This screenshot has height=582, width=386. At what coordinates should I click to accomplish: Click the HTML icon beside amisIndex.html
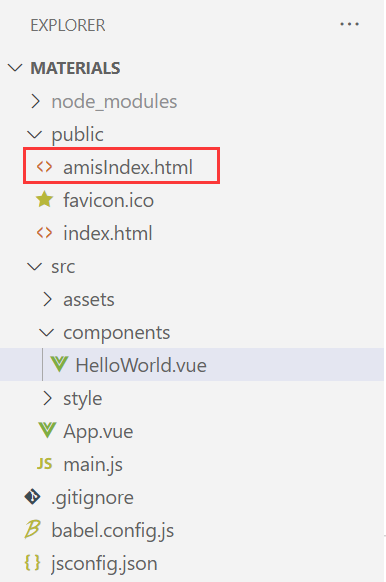44,167
